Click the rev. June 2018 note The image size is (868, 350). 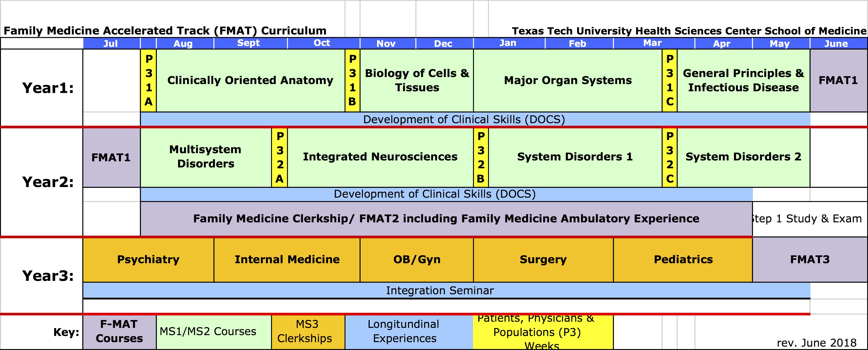pos(817,343)
